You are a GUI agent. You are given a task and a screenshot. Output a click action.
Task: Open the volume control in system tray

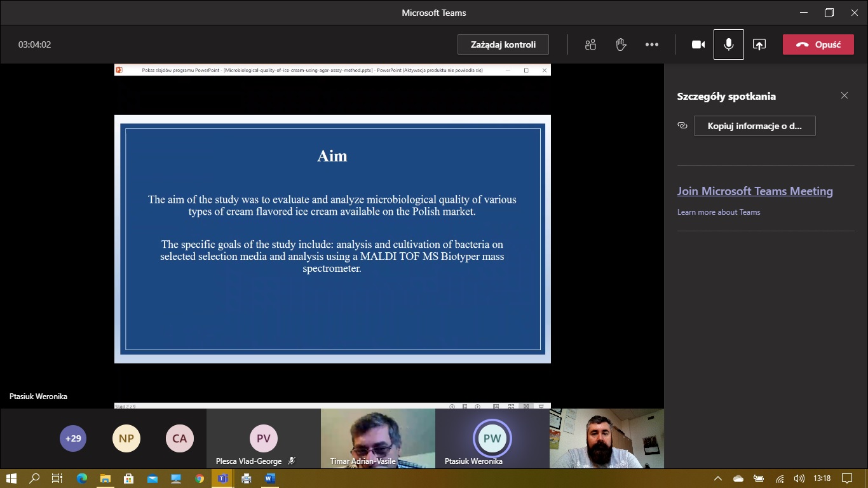click(799, 478)
